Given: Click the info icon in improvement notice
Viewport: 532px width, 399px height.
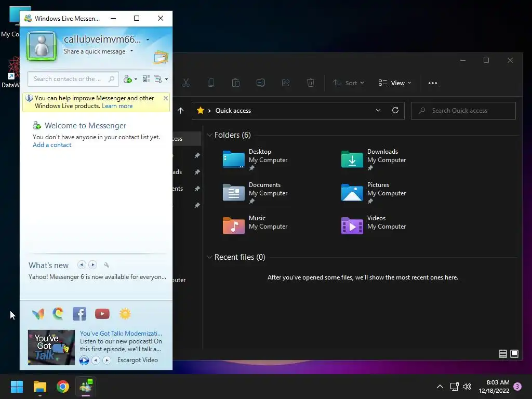Looking at the screenshot, I should point(29,98).
